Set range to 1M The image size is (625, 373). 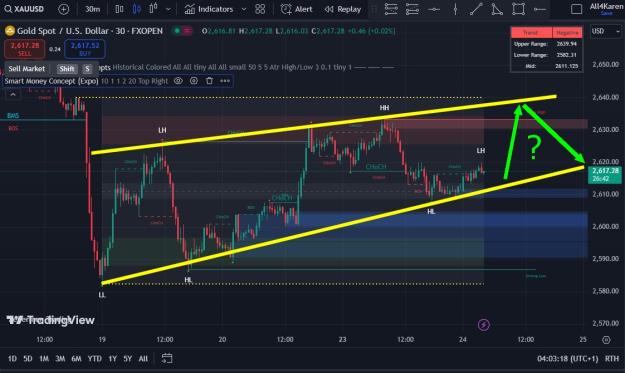(x=44, y=359)
